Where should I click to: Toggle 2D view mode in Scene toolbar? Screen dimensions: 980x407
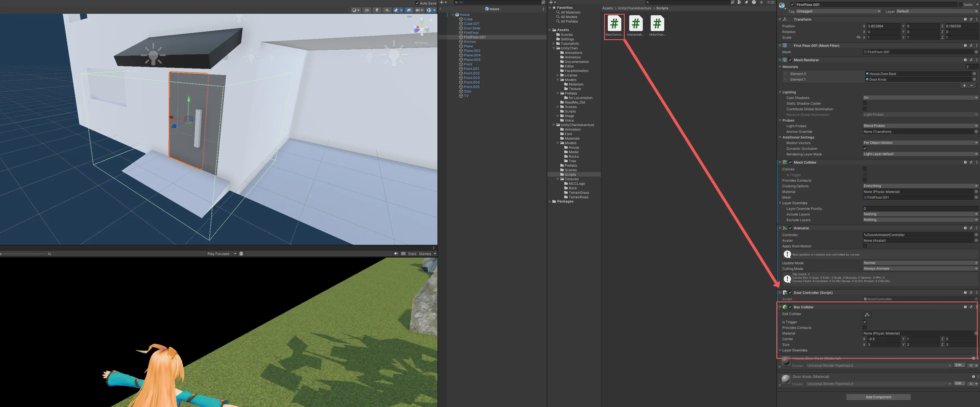pyautogui.click(x=366, y=10)
